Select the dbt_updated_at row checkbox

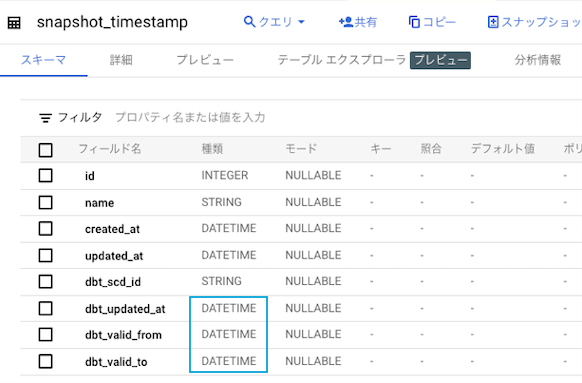(45, 308)
